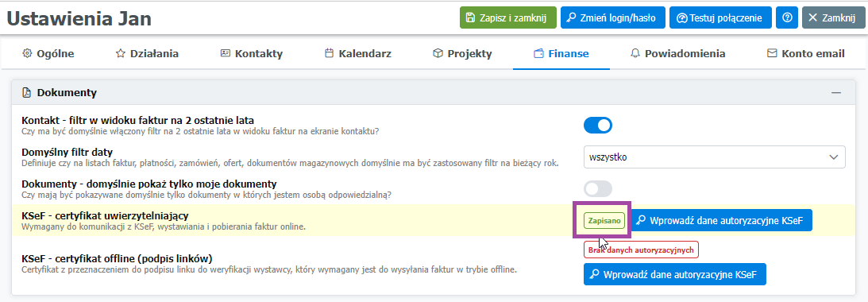Viewport: 868px width, 302px height.
Task: Click the Zapisz i zamknij button
Action: (x=507, y=17)
